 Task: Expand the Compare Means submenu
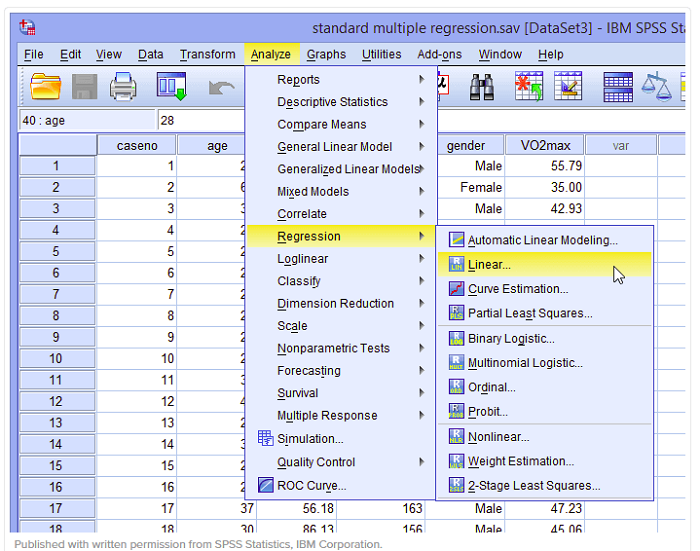tap(341, 124)
